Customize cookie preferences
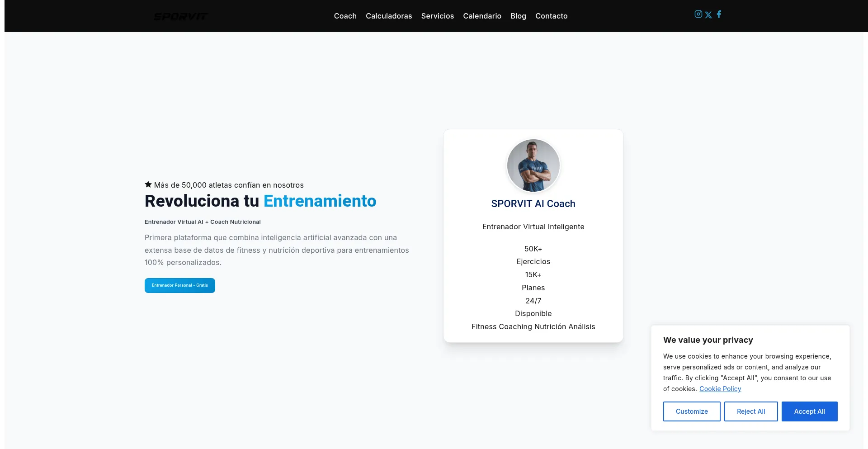Image resolution: width=868 pixels, height=449 pixels. click(692, 411)
